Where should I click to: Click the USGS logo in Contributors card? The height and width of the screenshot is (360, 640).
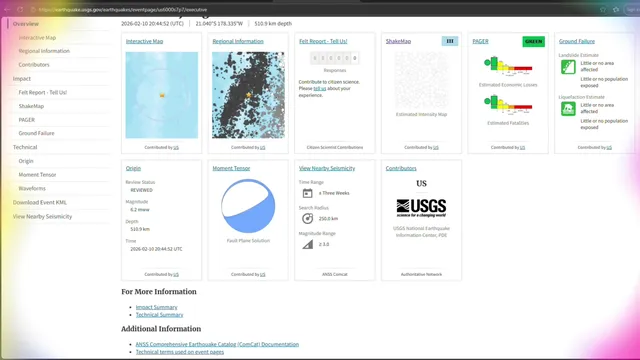pyautogui.click(x=421, y=208)
